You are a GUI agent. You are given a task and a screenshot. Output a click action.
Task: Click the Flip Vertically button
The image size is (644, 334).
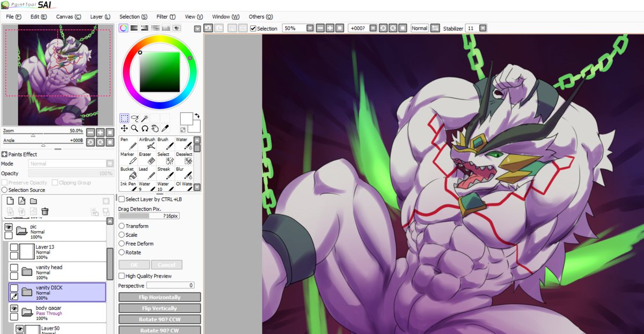tap(159, 308)
